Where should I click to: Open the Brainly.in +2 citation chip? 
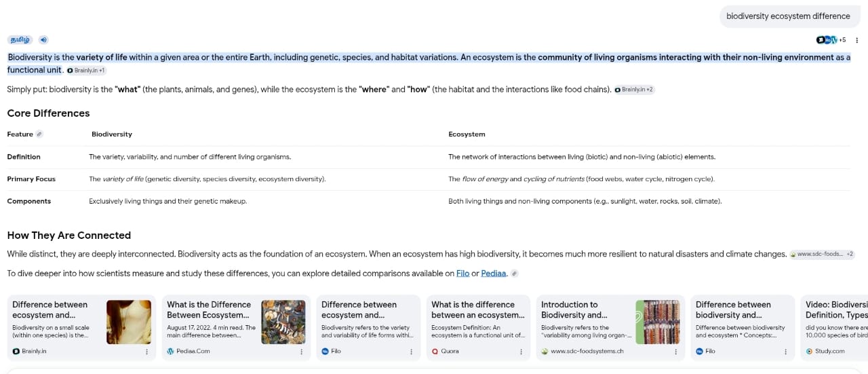[x=635, y=90]
